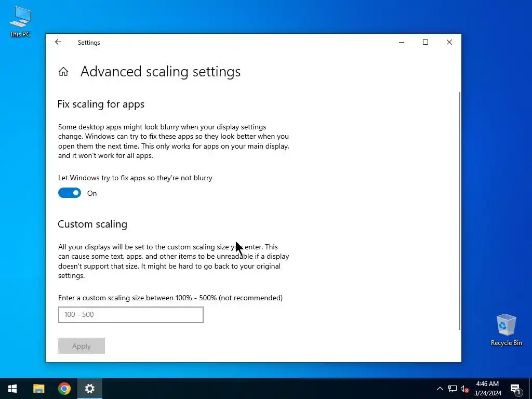Click the Settings gear taskbar icon
Screen dimensions: 532x399
click(x=89, y=389)
